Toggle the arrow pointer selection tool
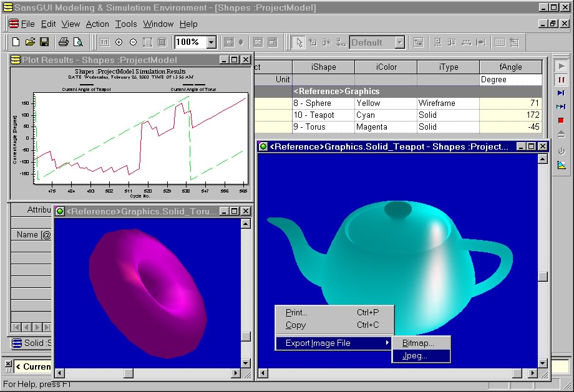The width and height of the screenshot is (574, 392). [x=299, y=42]
